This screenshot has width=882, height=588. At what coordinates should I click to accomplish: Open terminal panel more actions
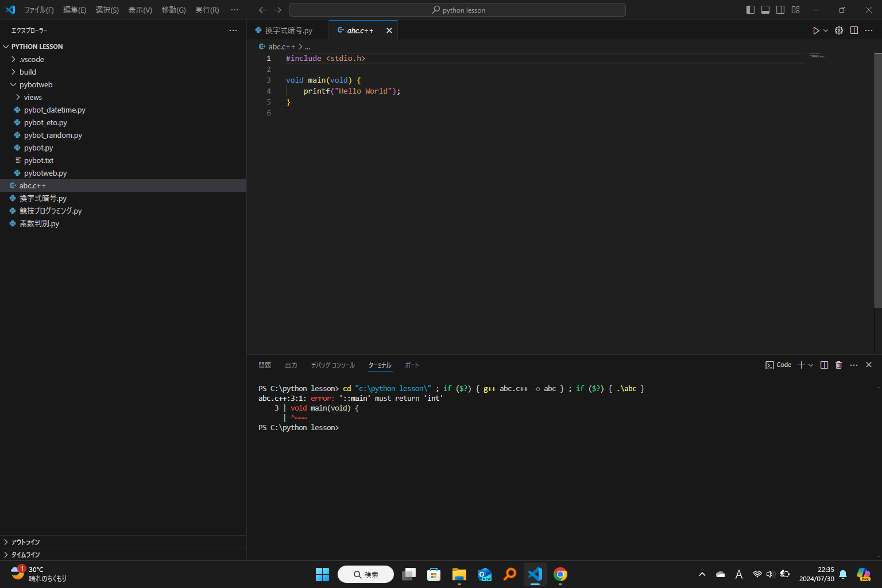[x=854, y=365]
